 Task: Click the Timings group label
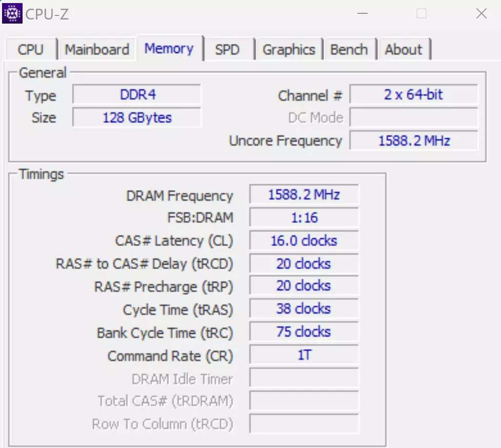coord(41,174)
